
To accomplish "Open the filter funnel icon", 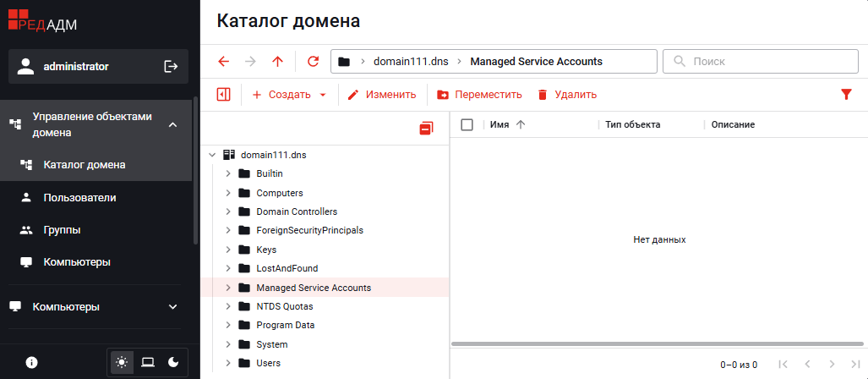I will (847, 95).
